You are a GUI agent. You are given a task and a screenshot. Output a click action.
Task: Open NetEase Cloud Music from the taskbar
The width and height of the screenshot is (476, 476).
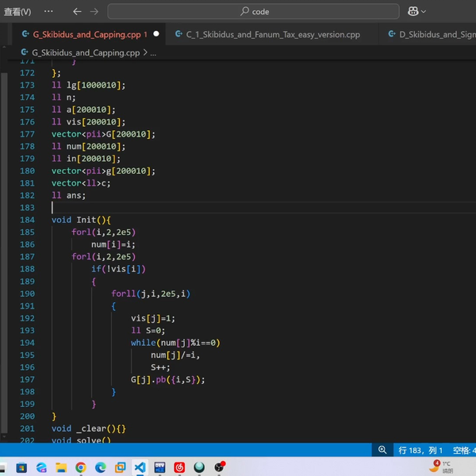tap(179, 467)
